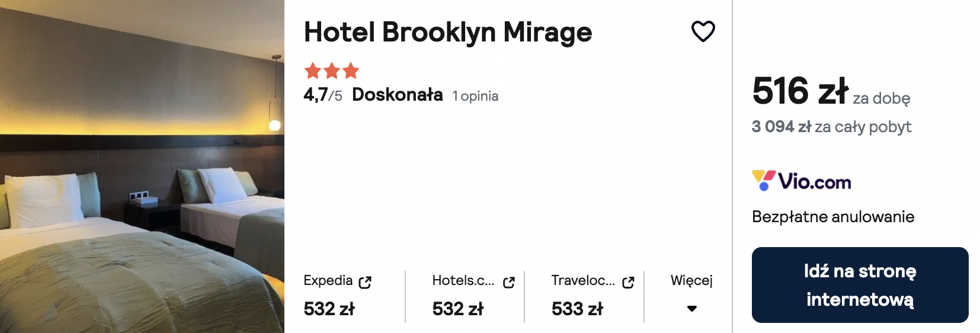Image resolution: width=980 pixels, height=333 pixels.
Task: Open Expedia external link icon
Action: pyautogui.click(x=365, y=283)
